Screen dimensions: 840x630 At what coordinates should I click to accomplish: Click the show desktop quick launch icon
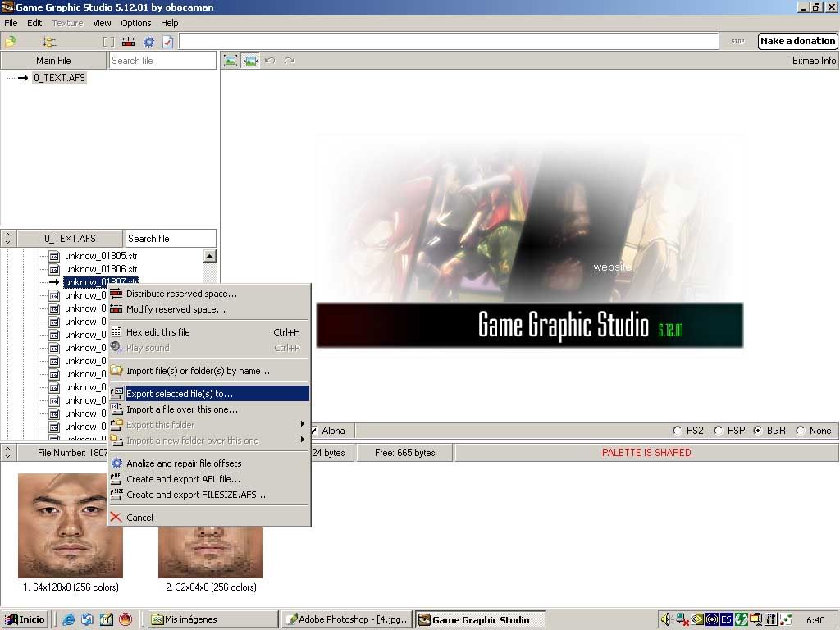pos(107,619)
